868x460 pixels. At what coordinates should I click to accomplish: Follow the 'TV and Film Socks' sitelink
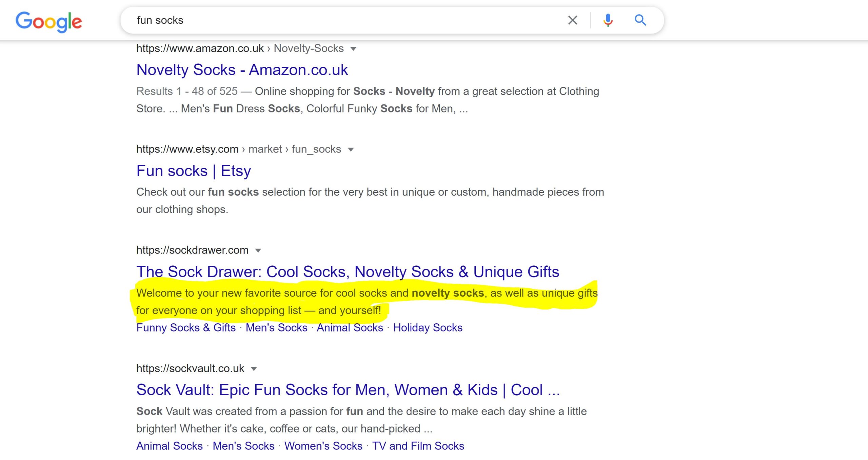point(418,446)
